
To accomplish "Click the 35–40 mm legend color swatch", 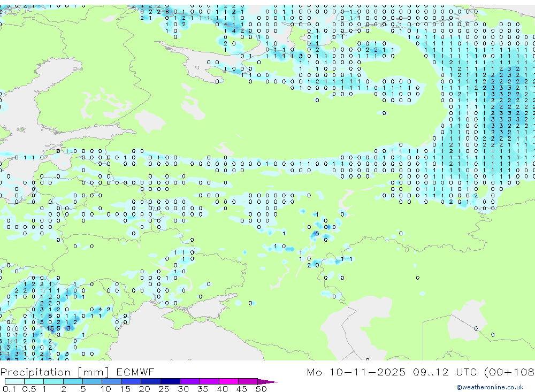I will pos(209,381).
